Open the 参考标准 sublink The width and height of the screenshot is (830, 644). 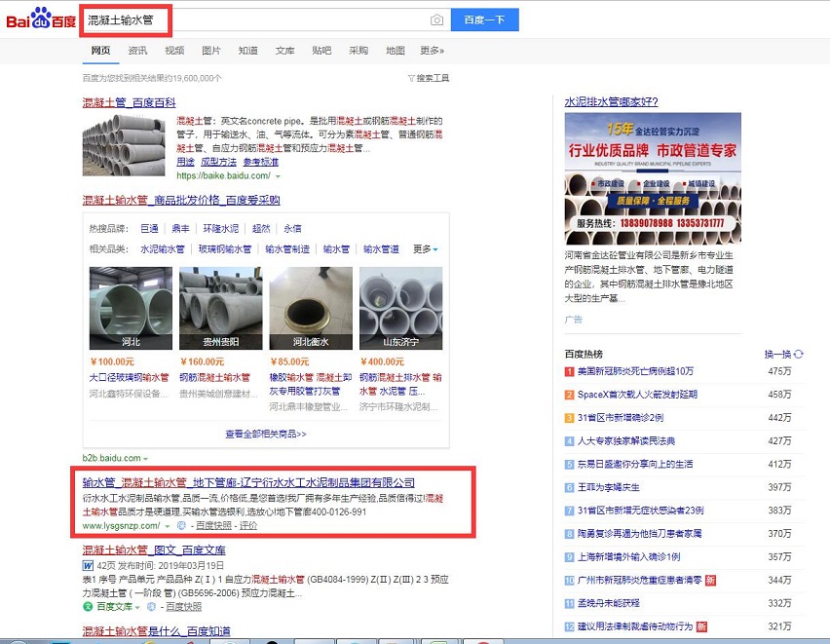261,162
